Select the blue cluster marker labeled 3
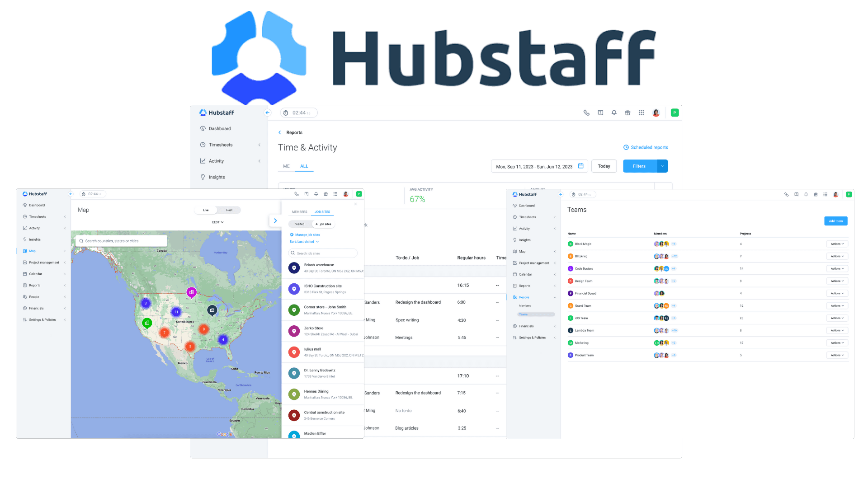The image size is (868, 488). pos(146,303)
